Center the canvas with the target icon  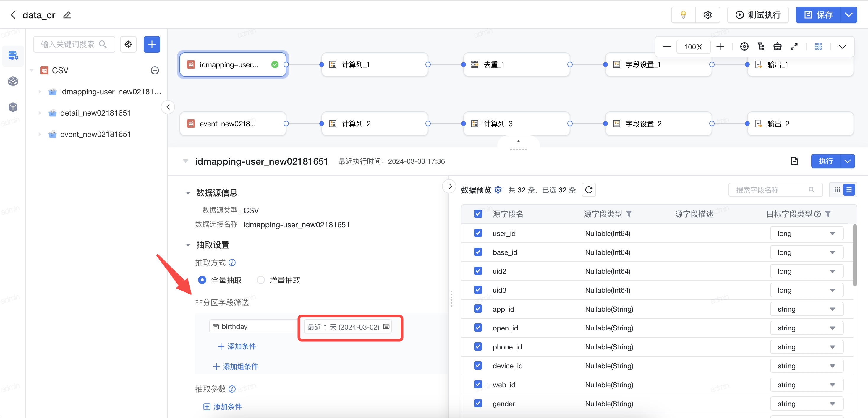coord(744,46)
